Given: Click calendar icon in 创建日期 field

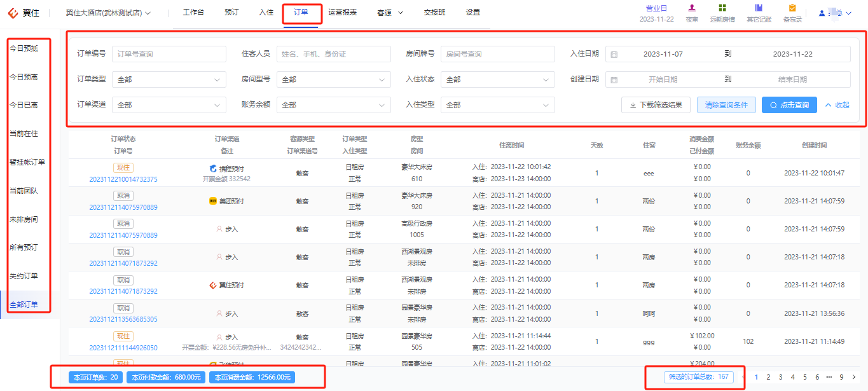Looking at the screenshot, I should (x=614, y=79).
